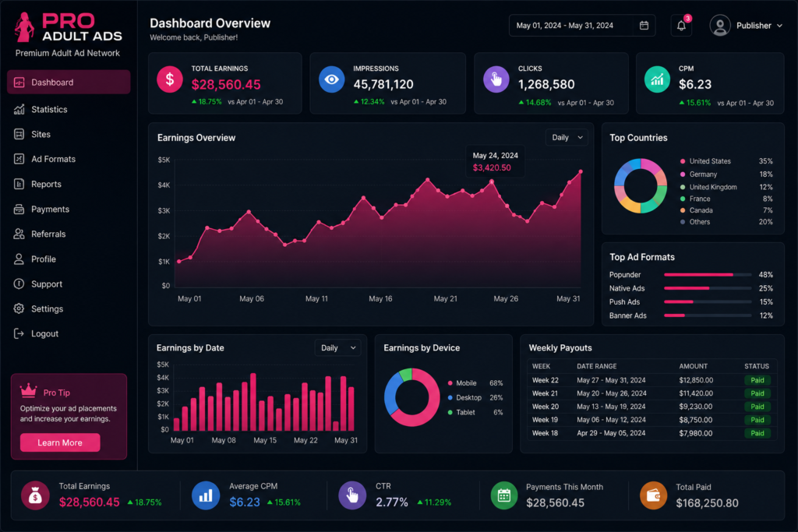Viewport: 798px width, 532px height.
Task: Open the notifications bell icon
Action: coord(681,26)
